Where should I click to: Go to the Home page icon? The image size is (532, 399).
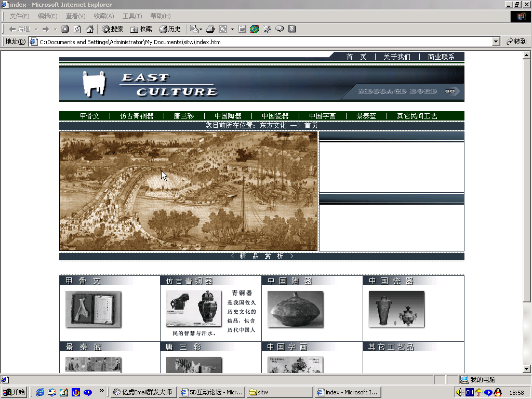[90, 29]
